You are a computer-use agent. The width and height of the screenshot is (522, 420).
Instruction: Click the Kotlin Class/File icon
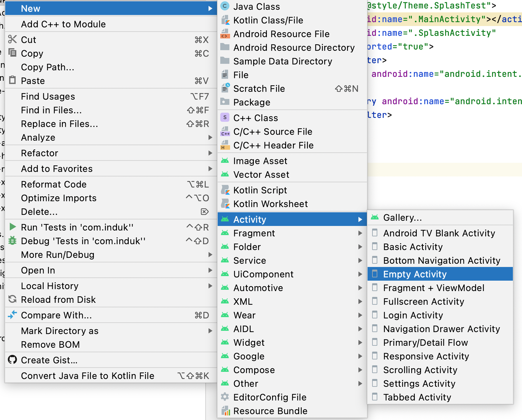click(225, 20)
